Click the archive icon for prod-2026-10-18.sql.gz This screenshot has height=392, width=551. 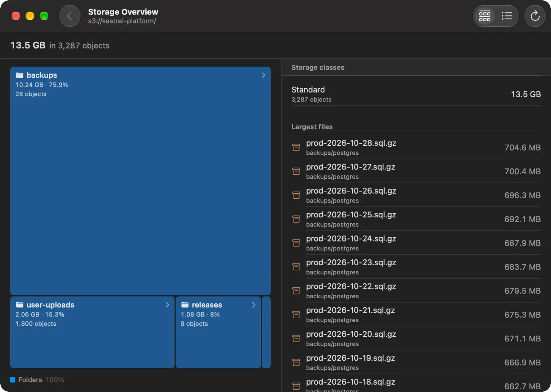pyautogui.click(x=296, y=386)
